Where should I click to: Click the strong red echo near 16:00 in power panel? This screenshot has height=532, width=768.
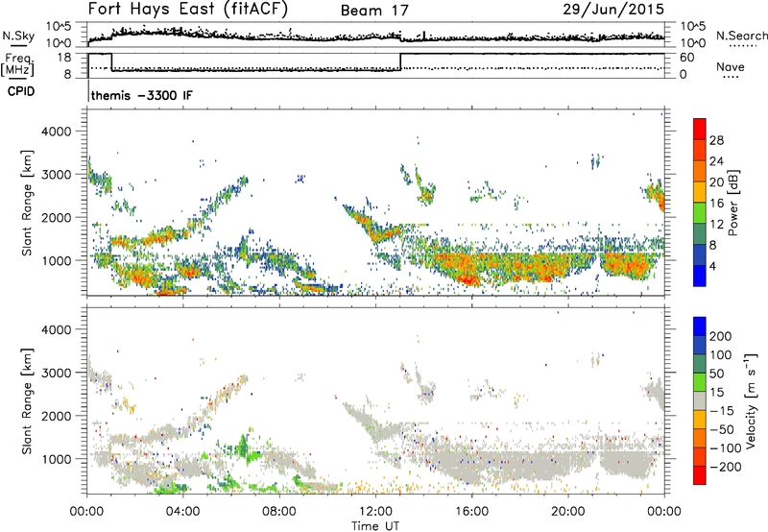469,279
